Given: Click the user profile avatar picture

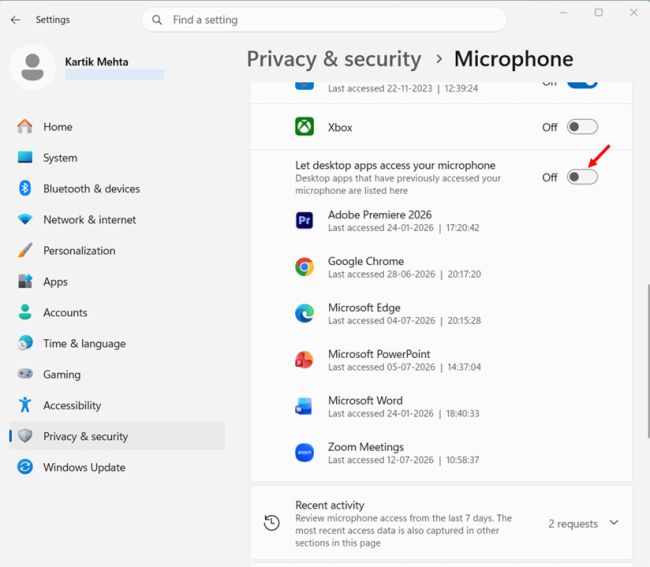Looking at the screenshot, I should point(32,67).
